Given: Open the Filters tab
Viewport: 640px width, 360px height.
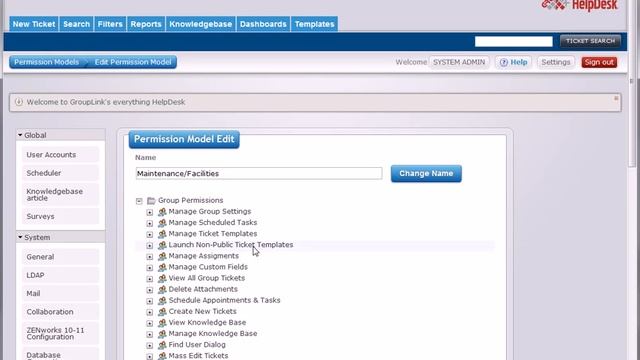Looking at the screenshot, I should click(x=110, y=24).
